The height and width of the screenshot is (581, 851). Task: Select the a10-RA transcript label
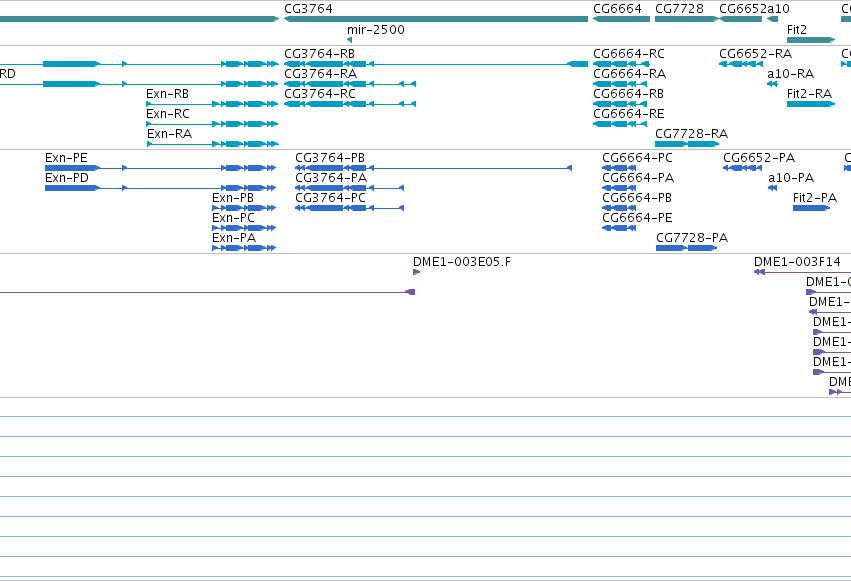[790, 74]
